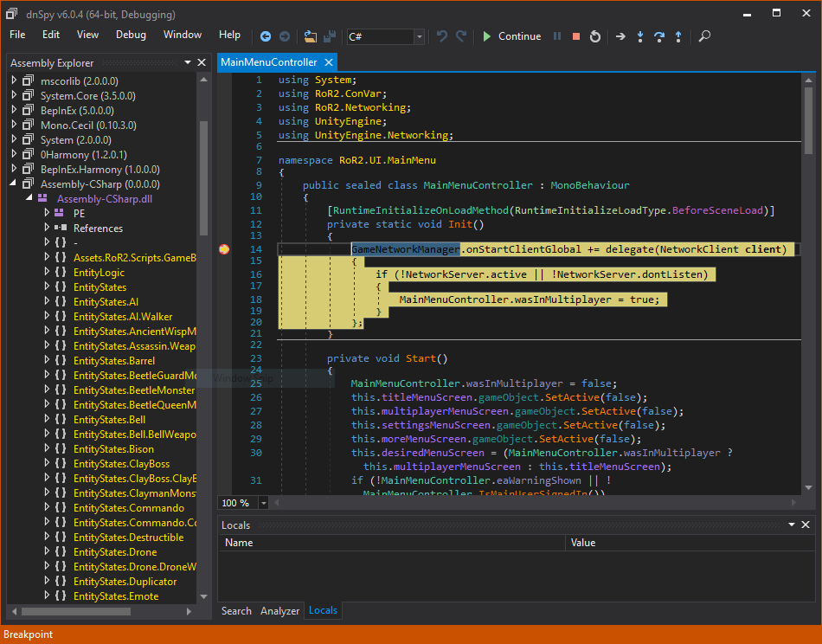822x644 pixels.
Task: Open Assembly Explorer panel options dropdown
Action: [188, 62]
